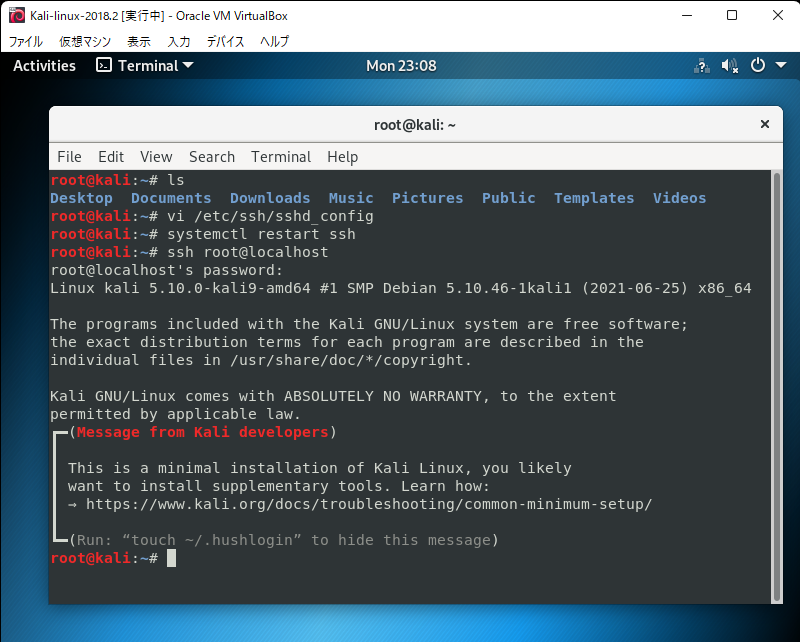
Task: Open the VirtualBox 表示 menu
Action: [x=139, y=41]
